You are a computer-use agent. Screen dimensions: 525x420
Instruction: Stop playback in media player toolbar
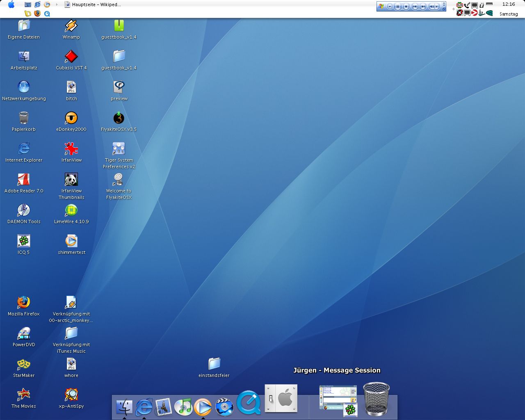coord(406,7)
